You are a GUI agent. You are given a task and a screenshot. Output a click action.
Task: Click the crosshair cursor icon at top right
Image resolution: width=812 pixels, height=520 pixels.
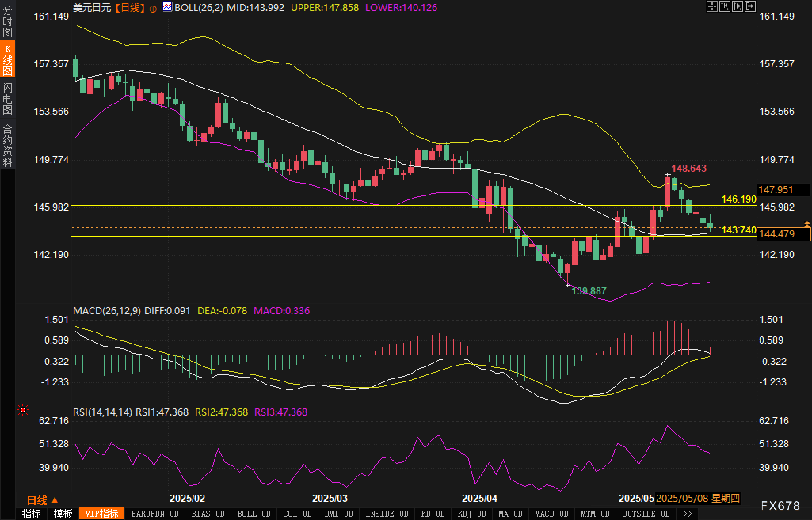tap(712, 6)
